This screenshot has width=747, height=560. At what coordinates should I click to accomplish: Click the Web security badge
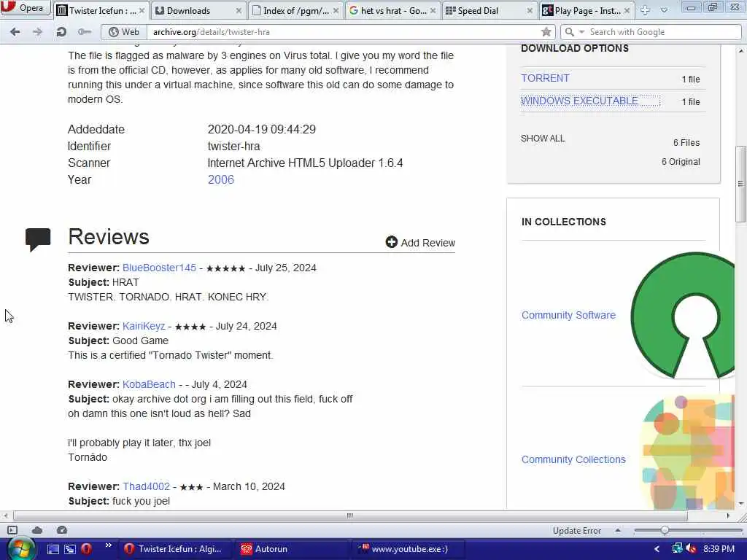point(124,32)
